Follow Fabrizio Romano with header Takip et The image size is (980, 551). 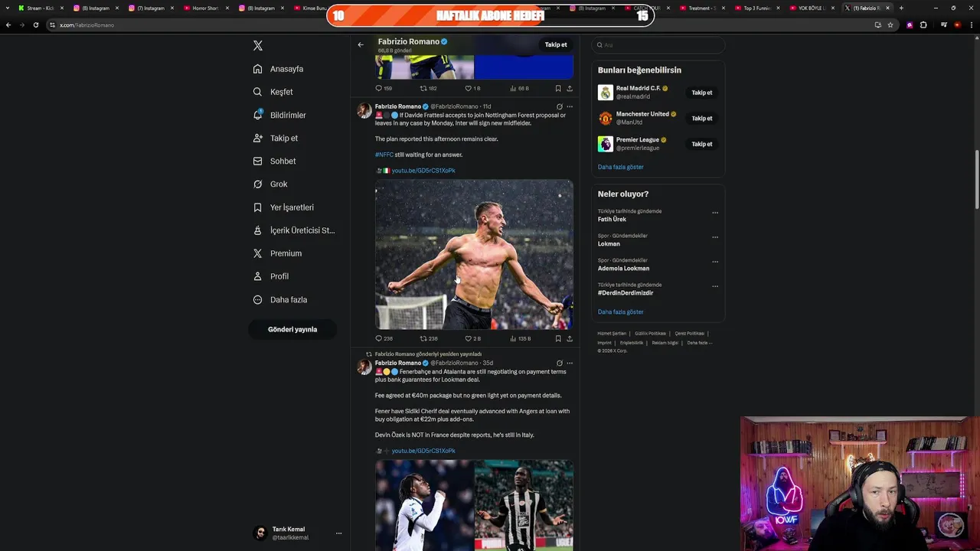point(556,44)
